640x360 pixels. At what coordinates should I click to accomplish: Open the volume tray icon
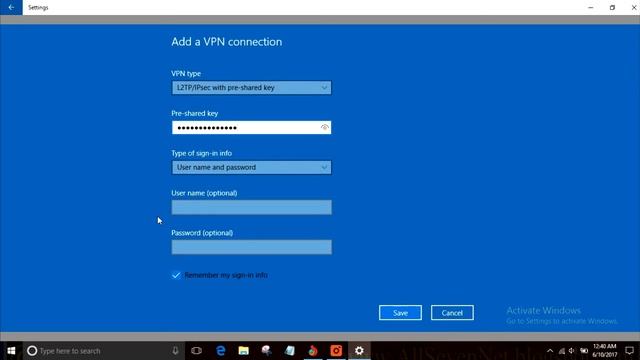[x=571, y=351]
